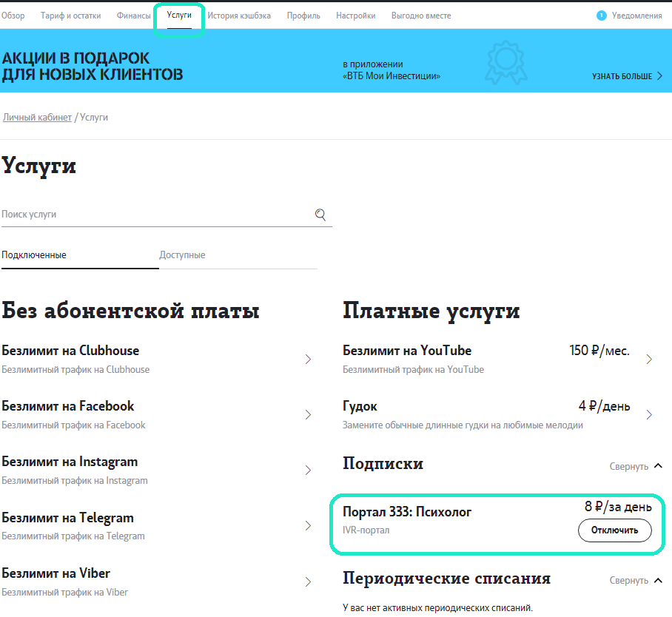This screenshot has height=617, width=672.
Task: Open Тариф и остатки menu item
Action: click(70, 16)
